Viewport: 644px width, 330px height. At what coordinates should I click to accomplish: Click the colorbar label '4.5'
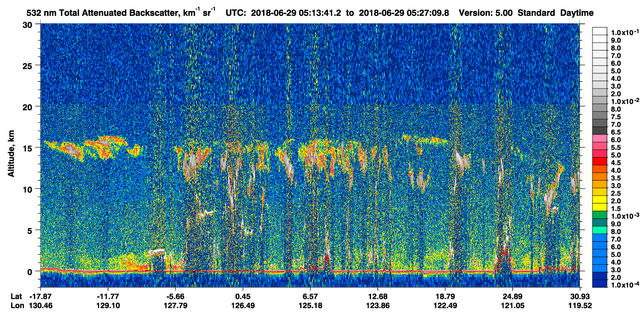coord(616,163)
